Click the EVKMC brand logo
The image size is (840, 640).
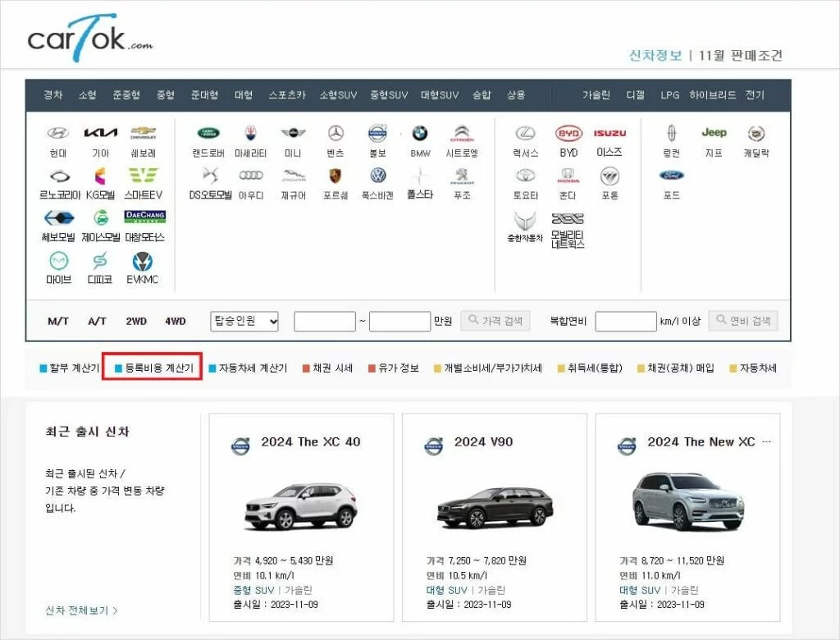(143, 262)
